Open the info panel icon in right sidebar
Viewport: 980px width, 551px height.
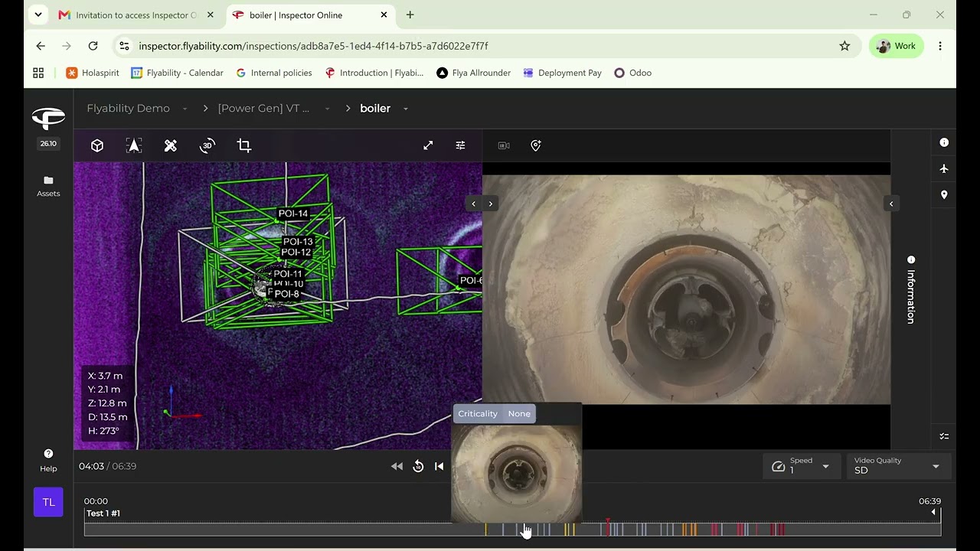(944, 142)
